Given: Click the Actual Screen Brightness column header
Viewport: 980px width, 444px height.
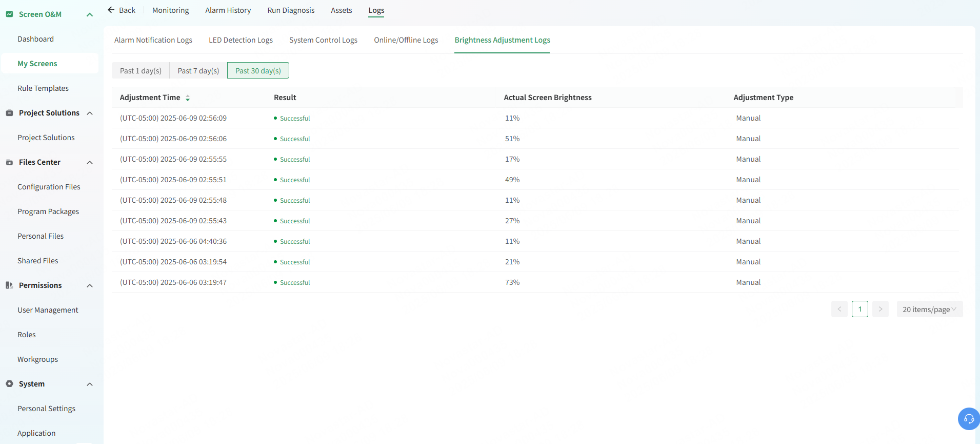Looking at the screenshot, I should 548,98.
